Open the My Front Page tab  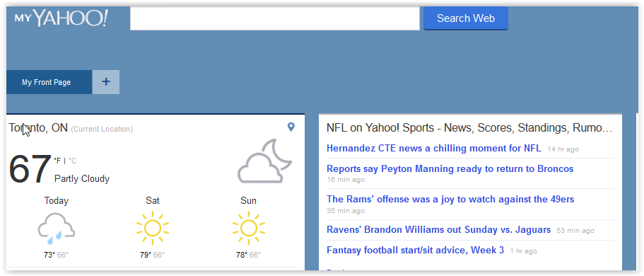(x=49, y=82)
